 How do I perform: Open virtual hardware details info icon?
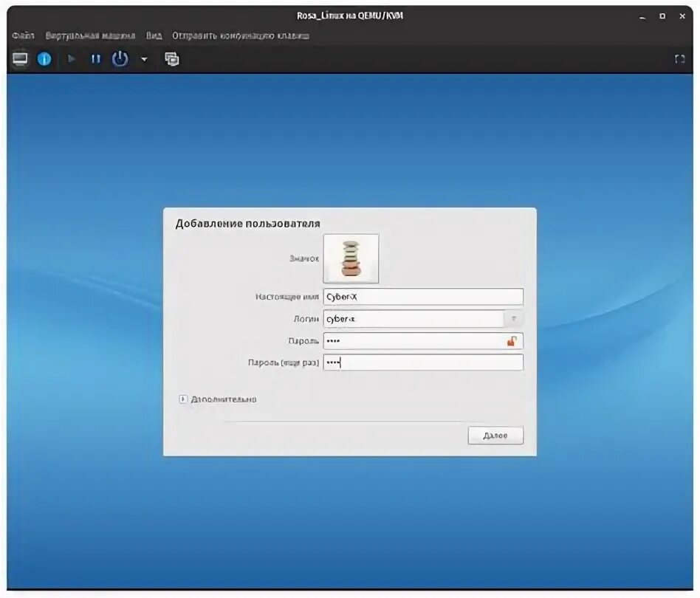(44, 59)
